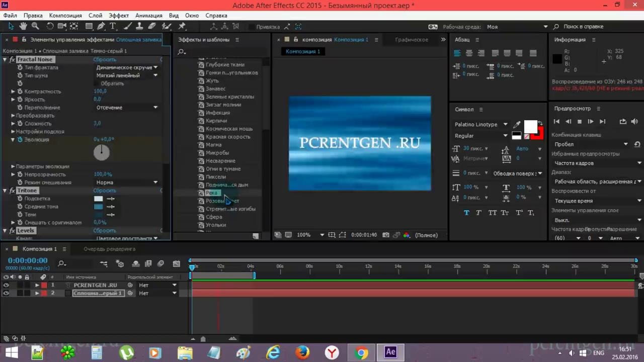Open Firefox from taskbar
The height and width of the screenshot is (362, 644).
tap(302, 353)
